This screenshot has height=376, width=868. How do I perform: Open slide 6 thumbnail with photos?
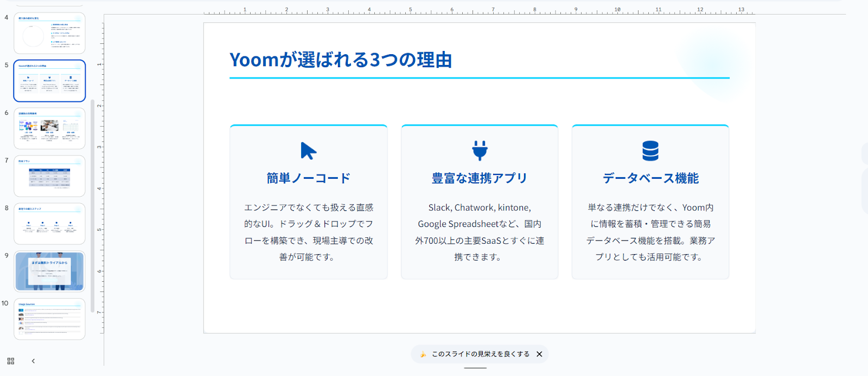(x=49, y=128)
